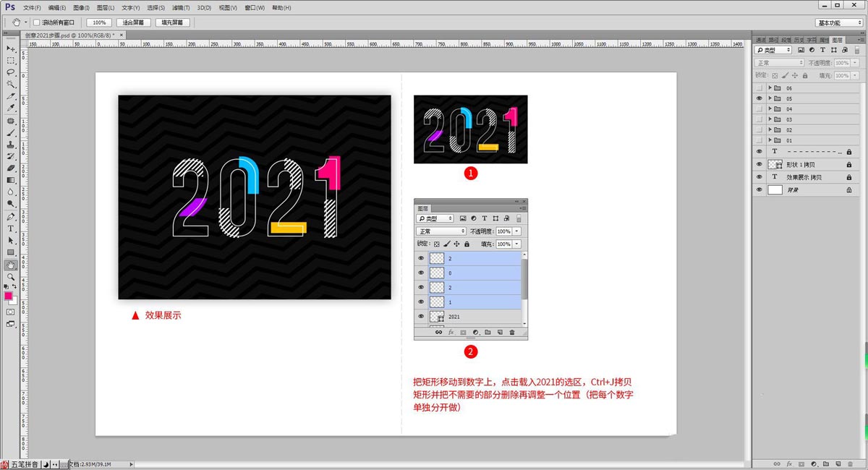The width and height of the screenshot is (868, 470).
Task: Toggle Quick Mask mode icon
Action: coord(11,312)
